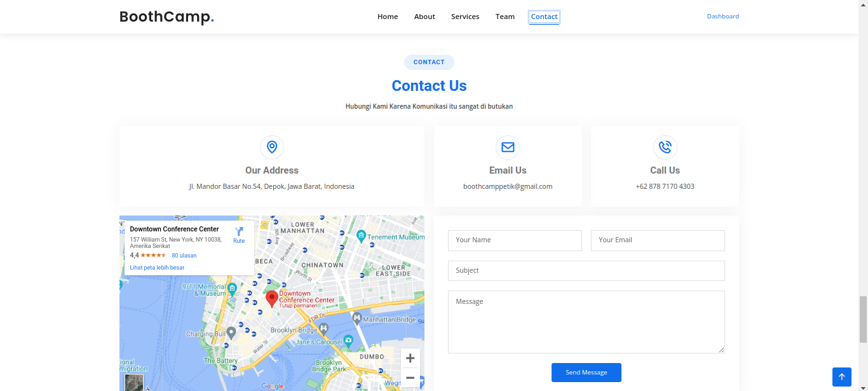Click the 80 ulasan reviews link
This screenshot has height=391, width=868.
pos(184,256)
